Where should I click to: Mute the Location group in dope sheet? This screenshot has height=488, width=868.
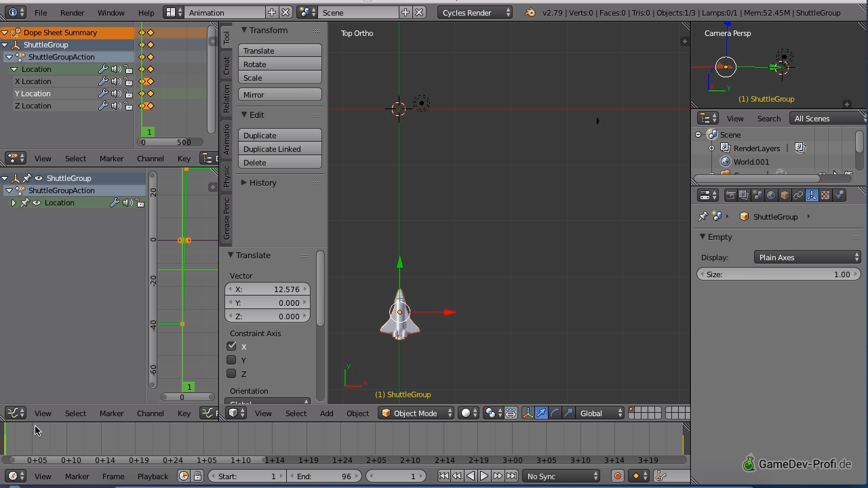point(116,69)
